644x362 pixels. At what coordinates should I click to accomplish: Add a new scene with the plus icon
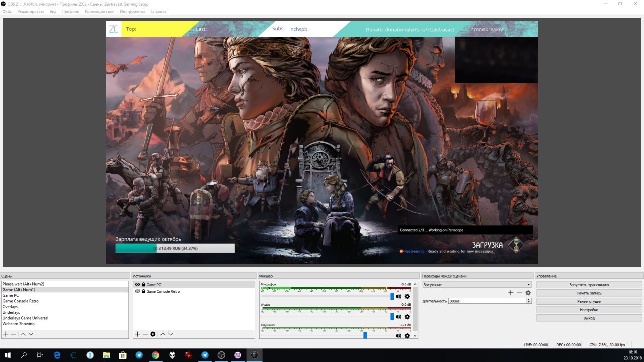click(6, 334)
